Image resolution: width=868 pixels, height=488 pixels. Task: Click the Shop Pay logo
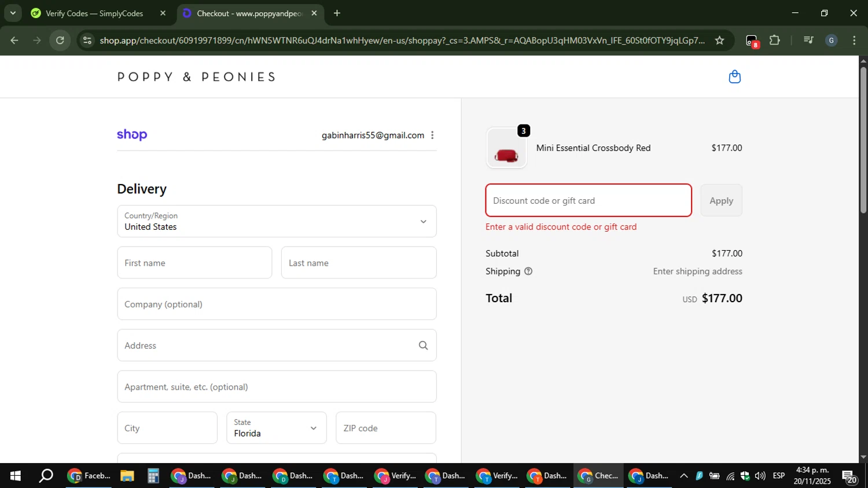[132, 135]
